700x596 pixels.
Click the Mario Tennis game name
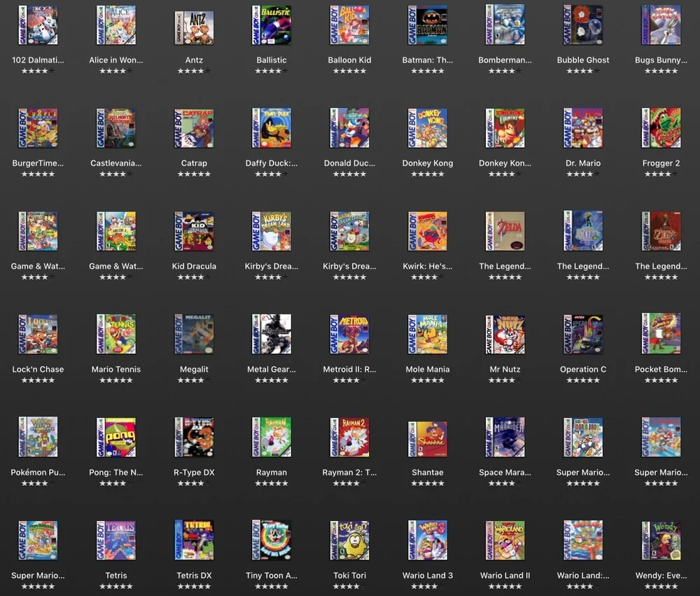click(115, 369)
